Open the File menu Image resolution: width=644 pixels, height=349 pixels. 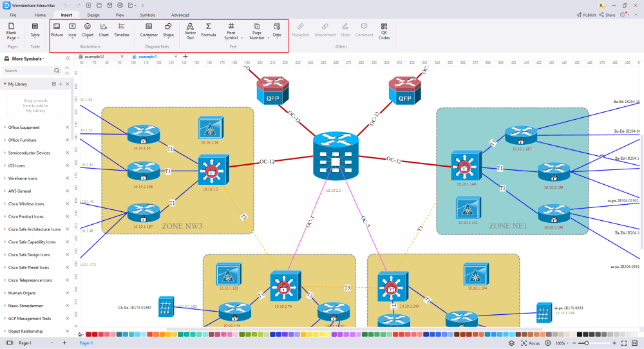13,15
